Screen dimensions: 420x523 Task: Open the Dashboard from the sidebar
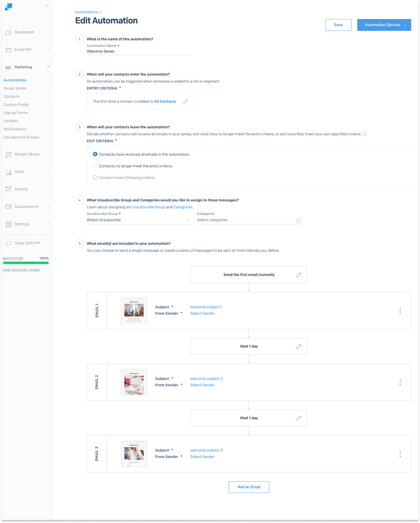[x=24, y=32]
